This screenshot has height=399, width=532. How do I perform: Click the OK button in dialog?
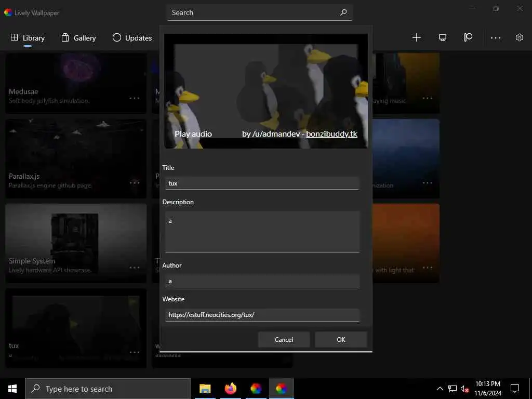(341, 340)
